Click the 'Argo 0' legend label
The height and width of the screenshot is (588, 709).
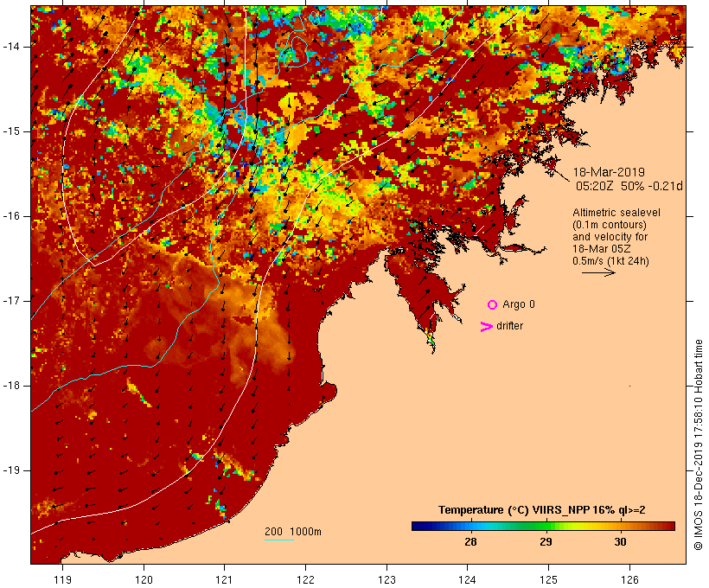519,304
